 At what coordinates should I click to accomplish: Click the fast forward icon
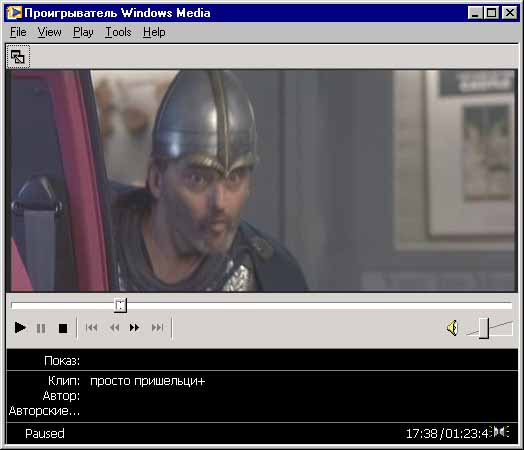(x=134, y=328)
